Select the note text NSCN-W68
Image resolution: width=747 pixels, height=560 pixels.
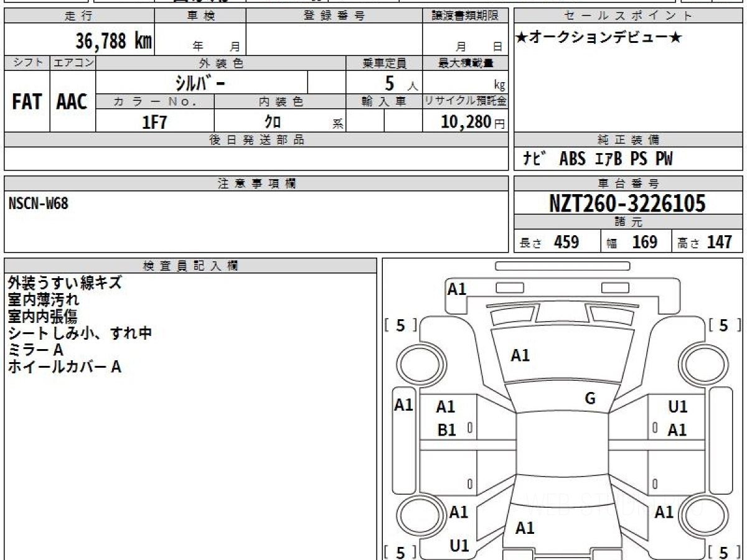pos(39,203)
